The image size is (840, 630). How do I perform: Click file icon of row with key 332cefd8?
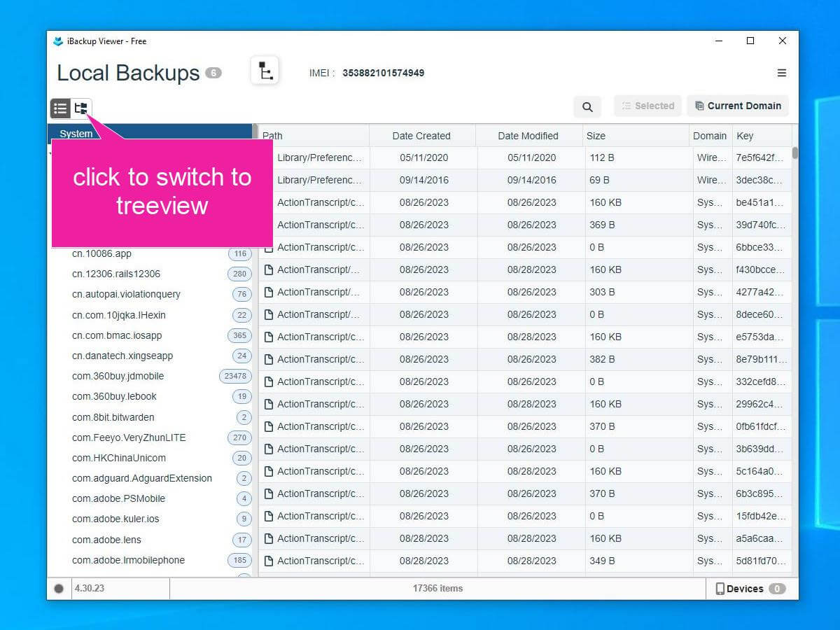point(268,381)
